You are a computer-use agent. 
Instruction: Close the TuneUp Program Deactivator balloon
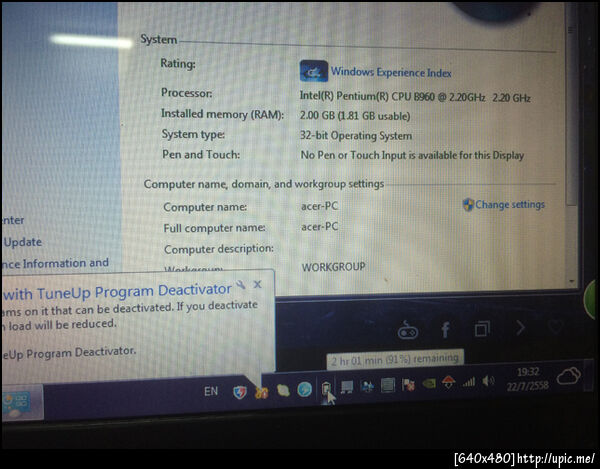click(x=258, y=284)
